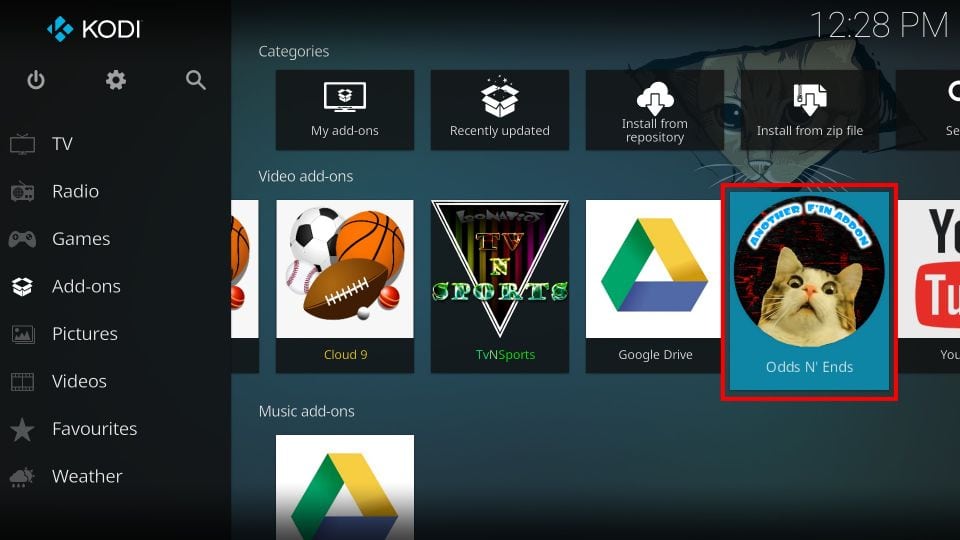Open Radio menu item
Image resolution: width=960 pixels, height=540 pixels.
(115, 192)
